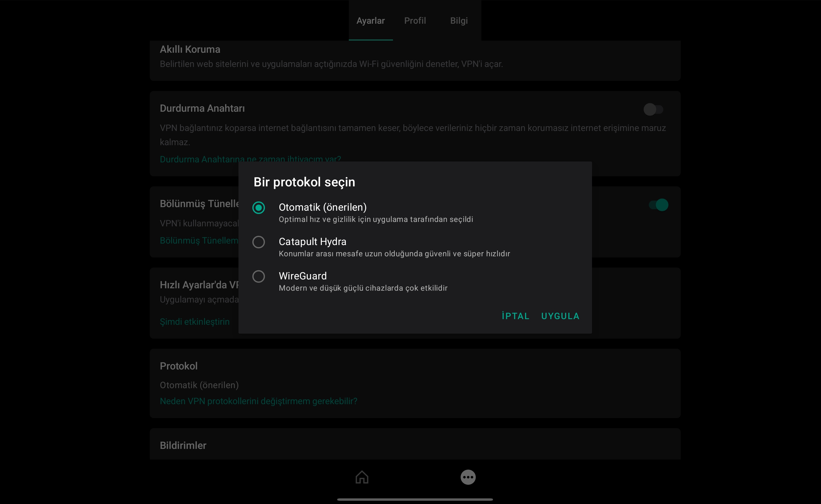
Task: Select the Ayarlar tab
Action: click(x=370, y=21)
